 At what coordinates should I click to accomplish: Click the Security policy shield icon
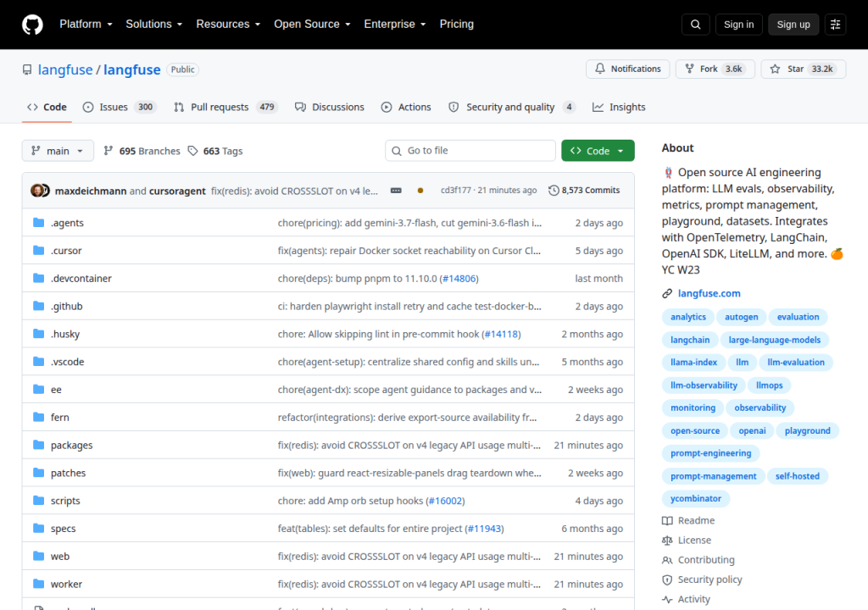click(667, 579)
